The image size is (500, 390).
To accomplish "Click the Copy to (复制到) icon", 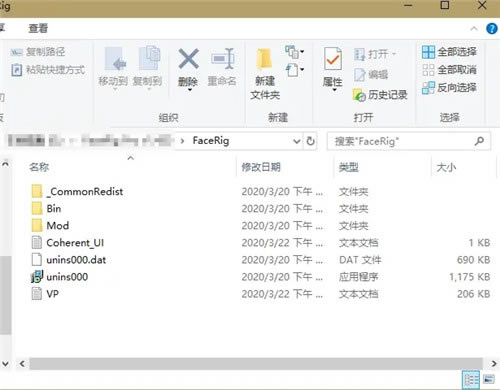I will pos(149,59).
